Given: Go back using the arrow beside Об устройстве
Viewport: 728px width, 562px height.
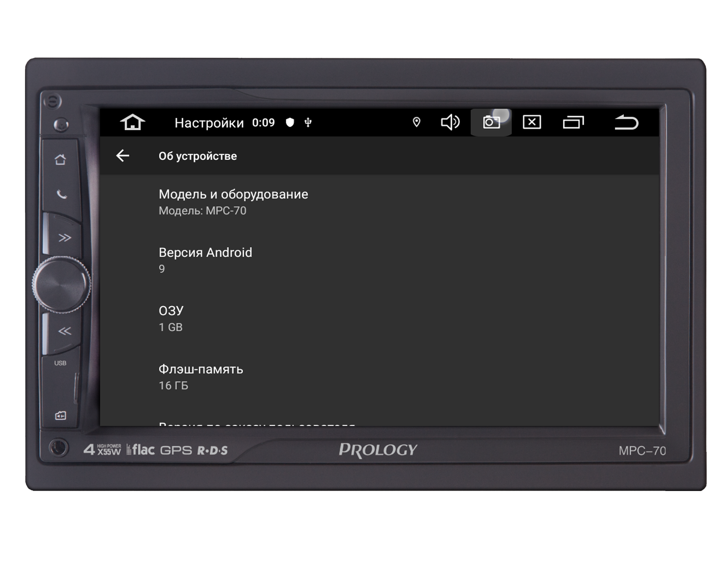Looking at the screenshot, I should 123,156.
